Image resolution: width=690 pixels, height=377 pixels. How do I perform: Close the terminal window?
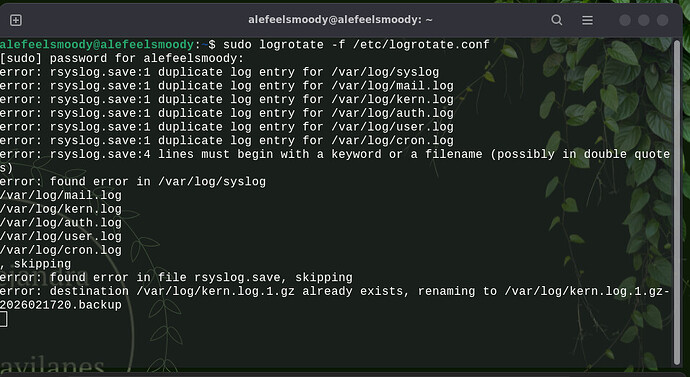pos(663,20)
